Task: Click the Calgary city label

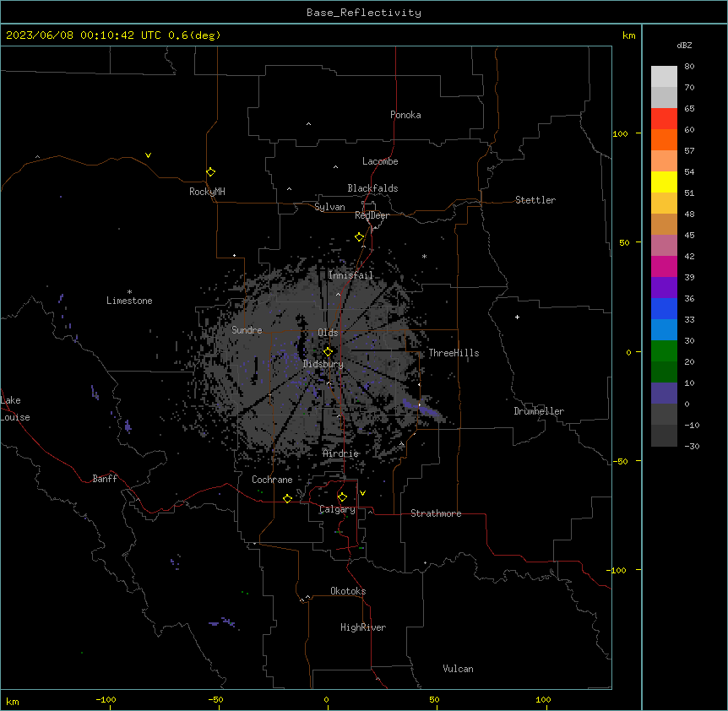Action: tap(337, 509)
